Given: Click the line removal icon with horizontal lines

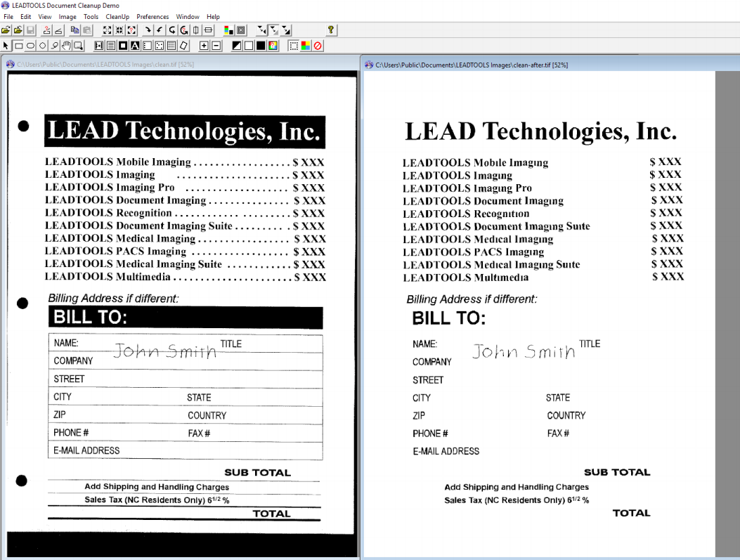Looking at the screenshot, I should (111, 46).
